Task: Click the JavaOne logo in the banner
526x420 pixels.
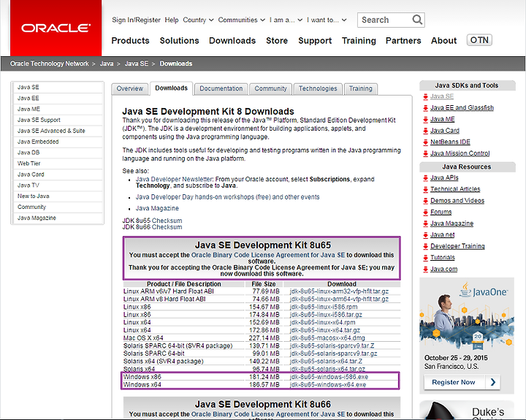Action: (x=483, y=290)
